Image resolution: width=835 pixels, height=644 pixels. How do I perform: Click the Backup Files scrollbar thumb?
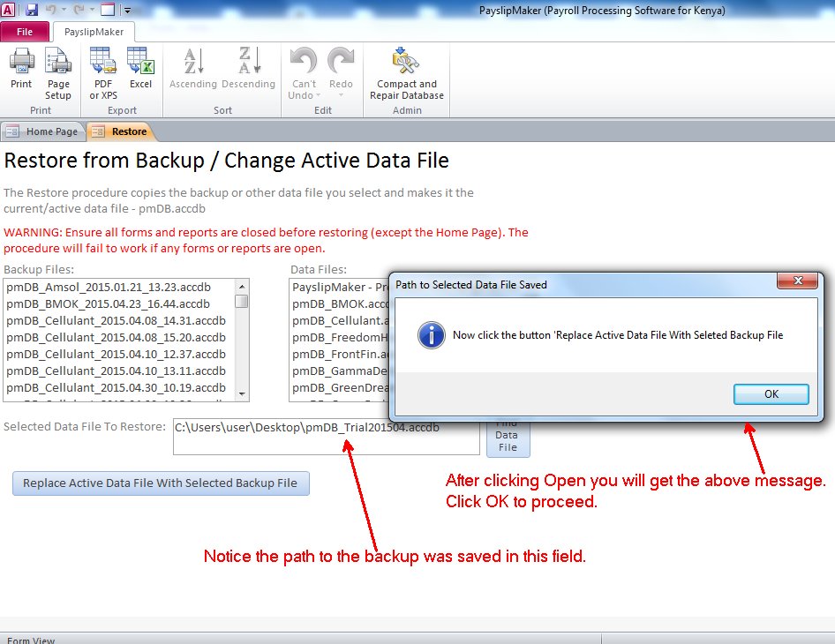tap(242, 301)
